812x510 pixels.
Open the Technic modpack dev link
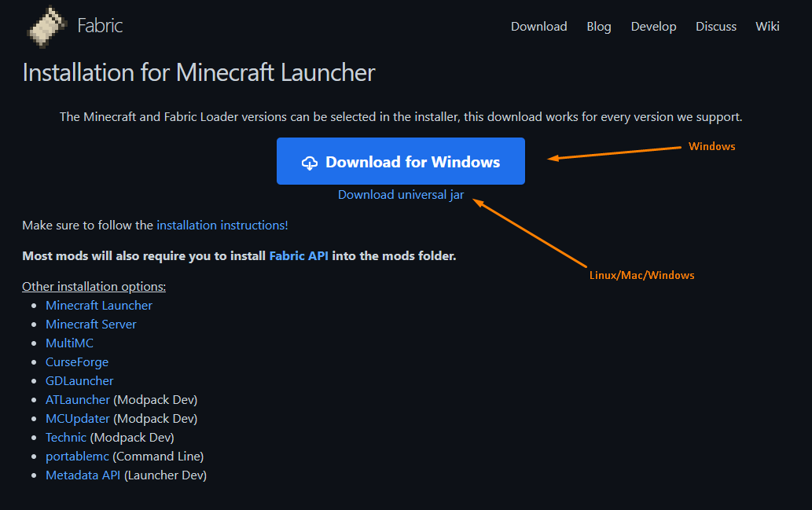66,438
